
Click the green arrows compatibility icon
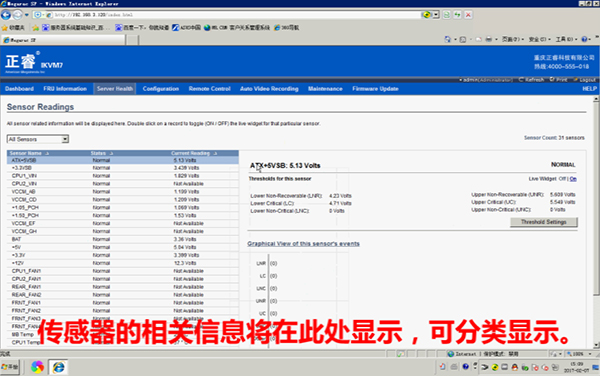[x=457, y=15]
